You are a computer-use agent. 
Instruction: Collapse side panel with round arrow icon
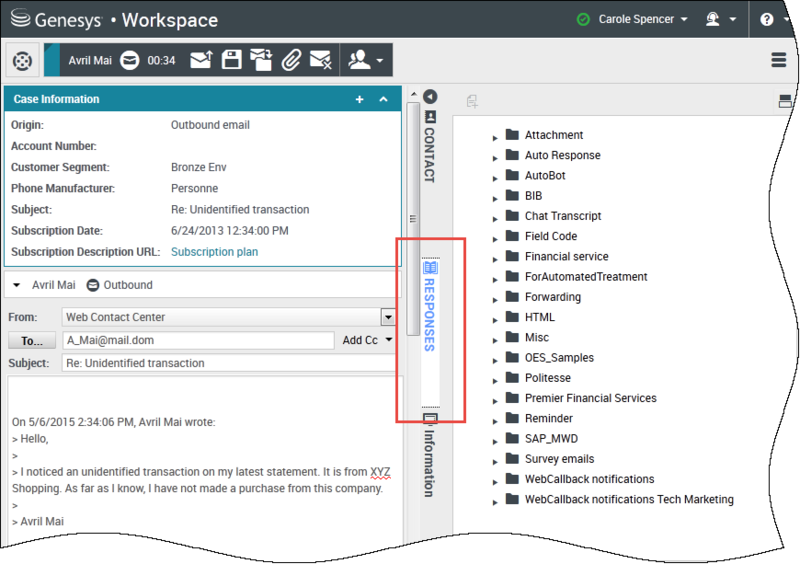pyautogui.click(x=431, y=97)
